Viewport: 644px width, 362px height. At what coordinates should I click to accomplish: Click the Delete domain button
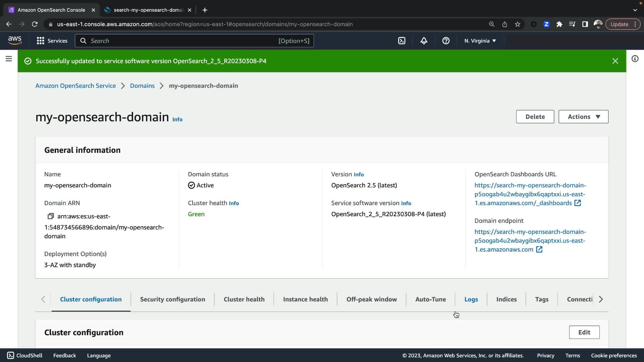click(x=535, y=117)
